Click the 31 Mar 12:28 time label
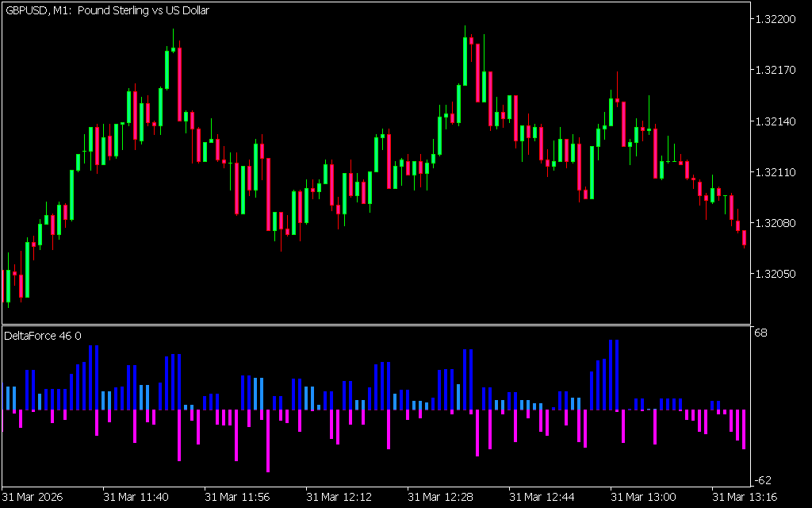Screen dimensions: 812x508 [440, 497]
